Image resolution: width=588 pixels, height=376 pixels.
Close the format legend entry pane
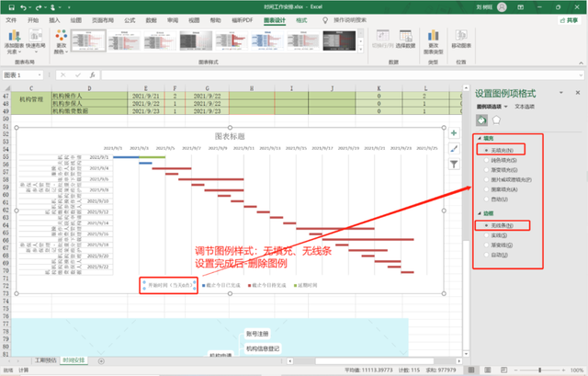[x=578, y=92]
